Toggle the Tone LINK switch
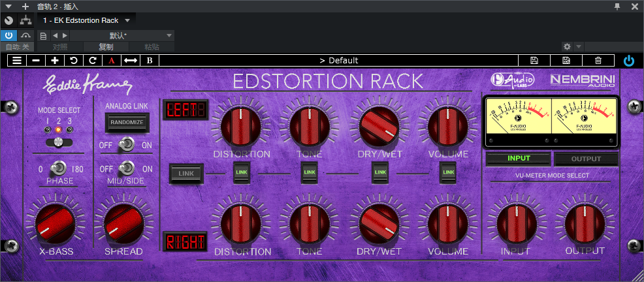 tap(310, 172)
